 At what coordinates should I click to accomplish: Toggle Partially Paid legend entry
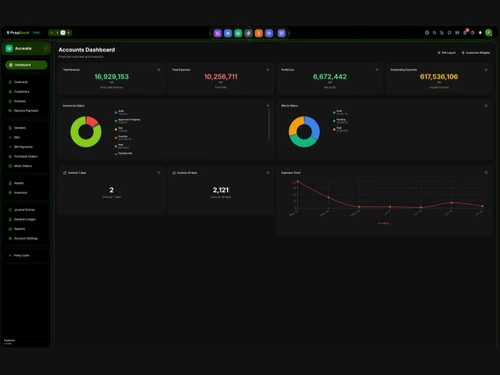(124, 154)
